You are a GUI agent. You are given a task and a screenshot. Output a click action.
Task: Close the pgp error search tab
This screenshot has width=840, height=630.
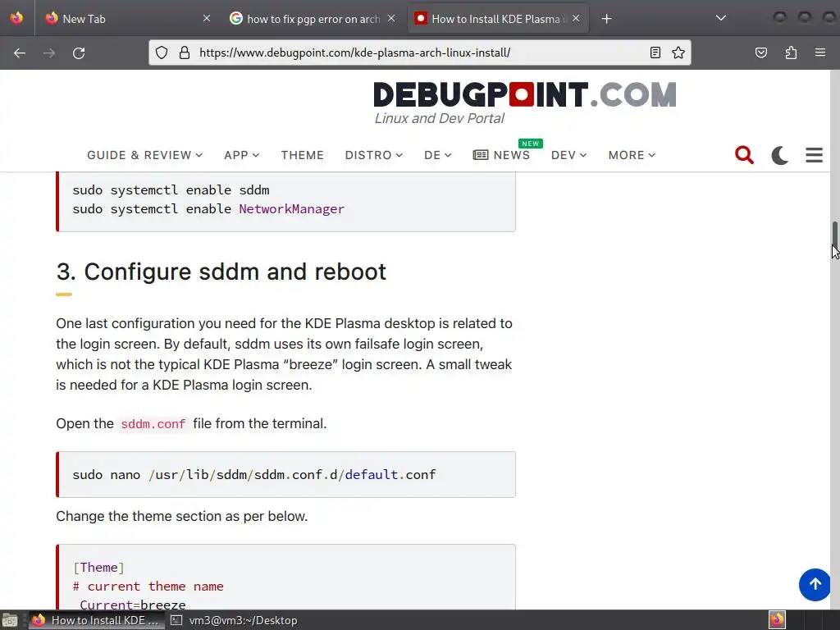click(x=391, y=19)
